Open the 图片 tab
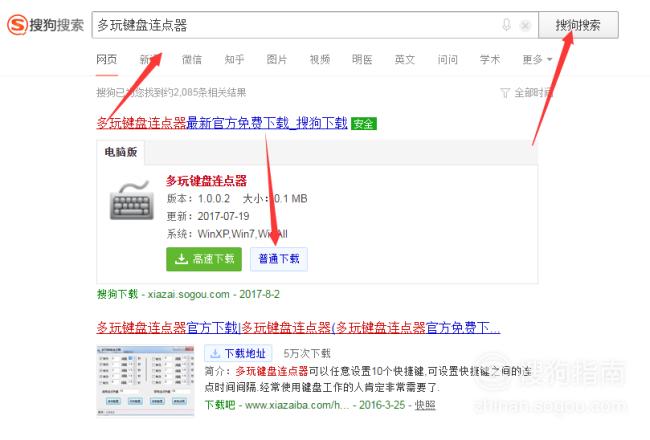This screenshot has height=440, width=650. click(277, 60)
